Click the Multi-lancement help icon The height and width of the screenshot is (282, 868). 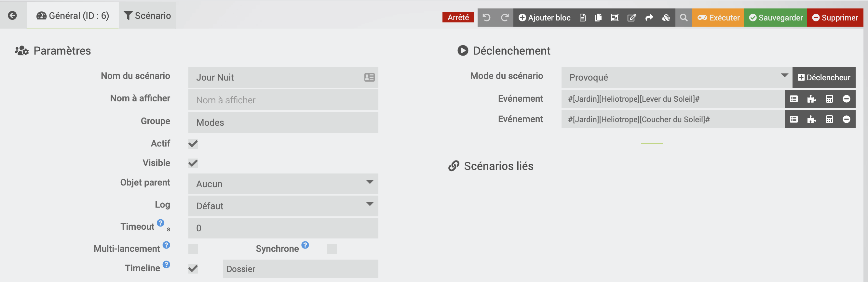[166, 245]
